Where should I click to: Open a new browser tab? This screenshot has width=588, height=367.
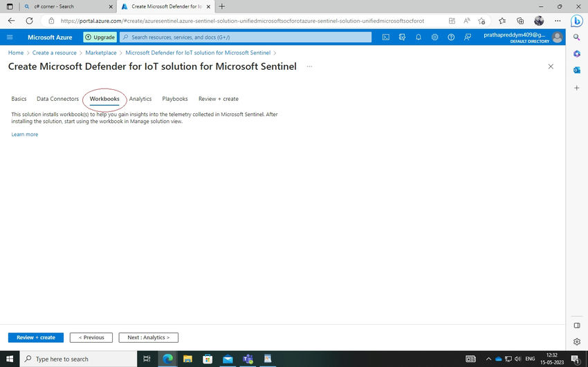[x=222, y=6]
